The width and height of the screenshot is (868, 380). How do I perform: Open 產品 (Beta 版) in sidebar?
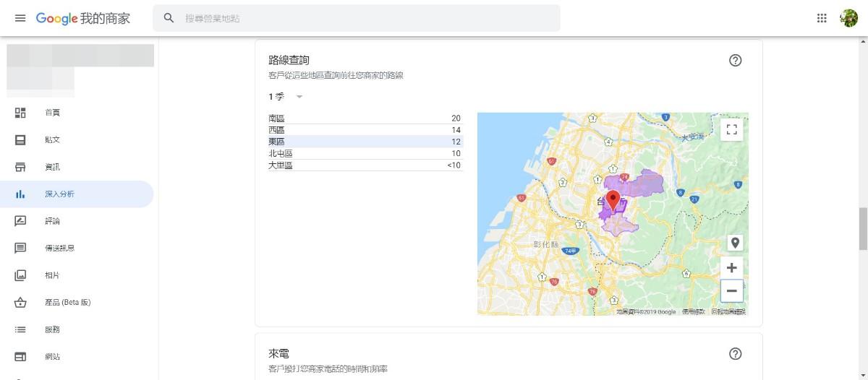(67, 303)
